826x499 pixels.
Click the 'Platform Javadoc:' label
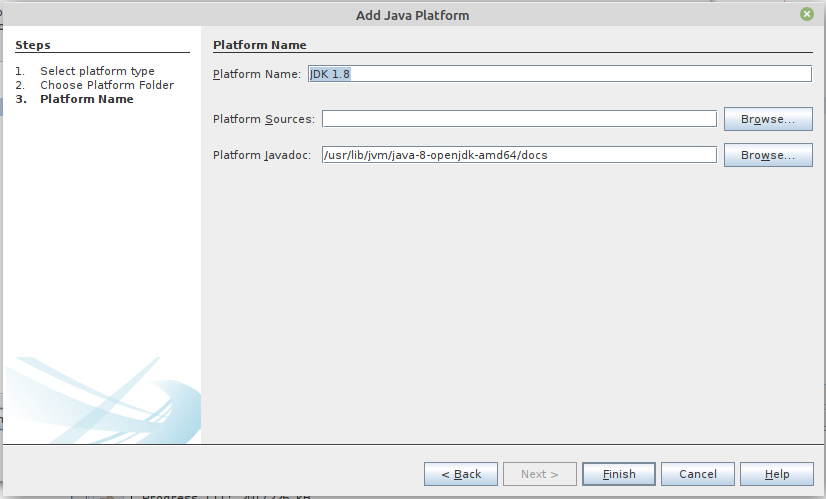[x=263, y=155]
